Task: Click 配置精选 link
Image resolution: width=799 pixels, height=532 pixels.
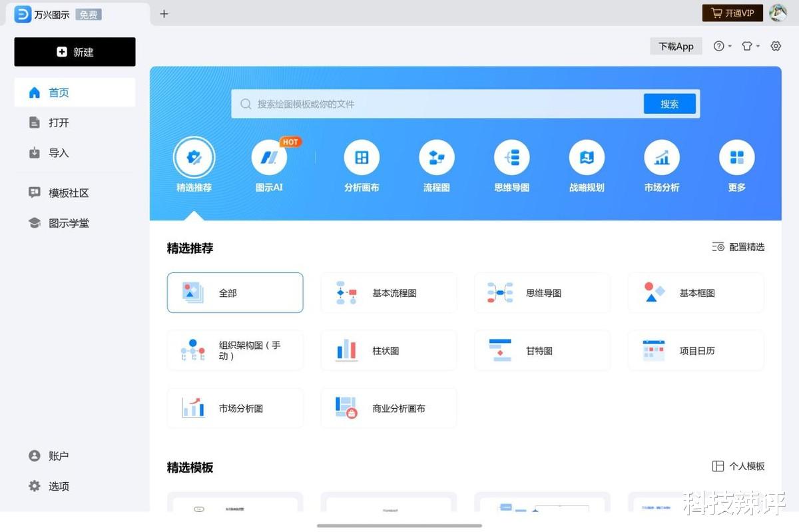Action: (x=738, y=247)
